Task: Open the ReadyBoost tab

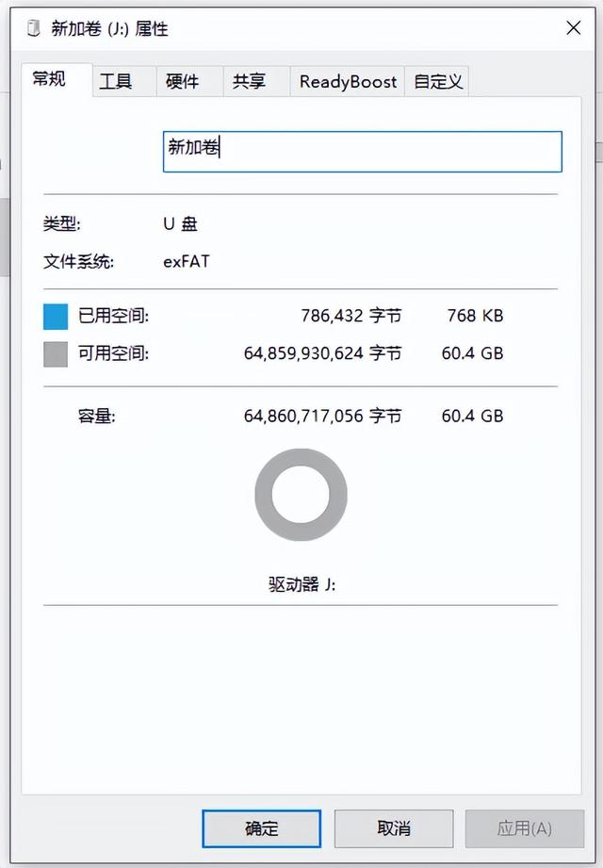Action: pos(348,82)
